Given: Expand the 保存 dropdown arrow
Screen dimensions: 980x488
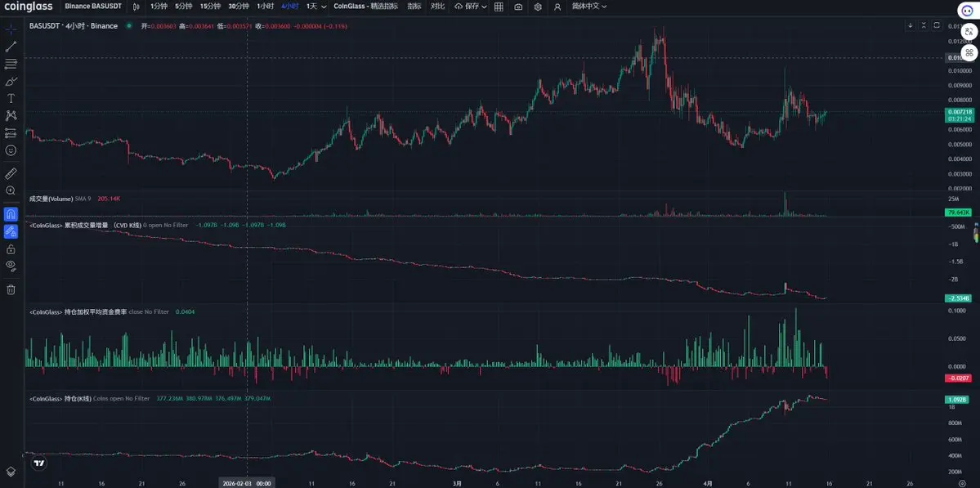Looking at the screenshot, I should pos(485,7).
